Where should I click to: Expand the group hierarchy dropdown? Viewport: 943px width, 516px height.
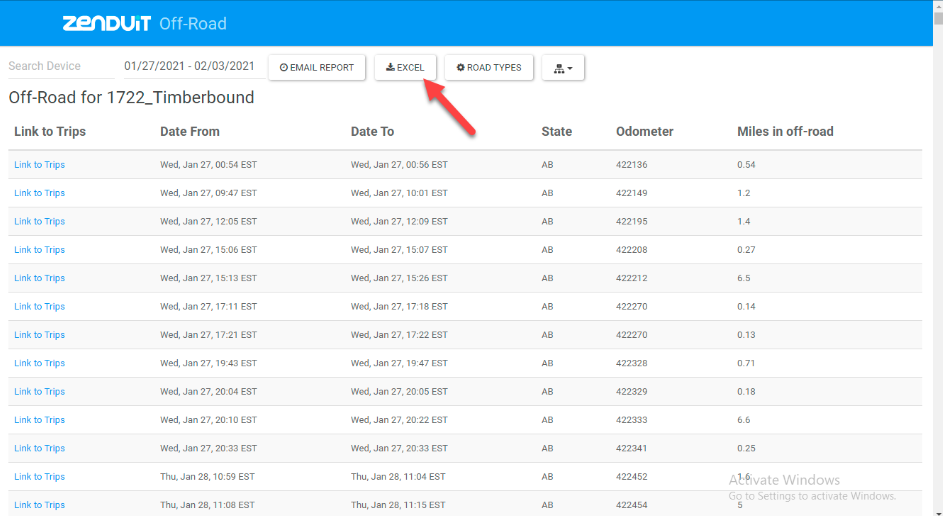tap(563, 67)
